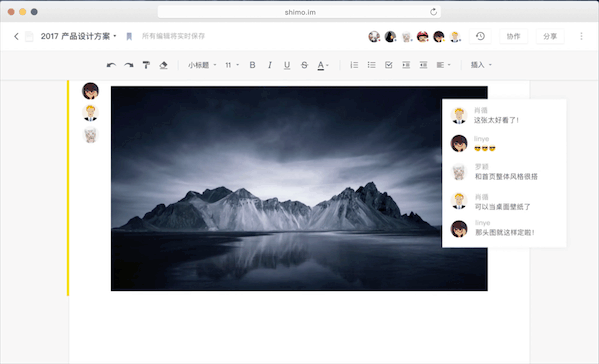
Task: Open the text alignment dropdown
Action: point(443,65)
